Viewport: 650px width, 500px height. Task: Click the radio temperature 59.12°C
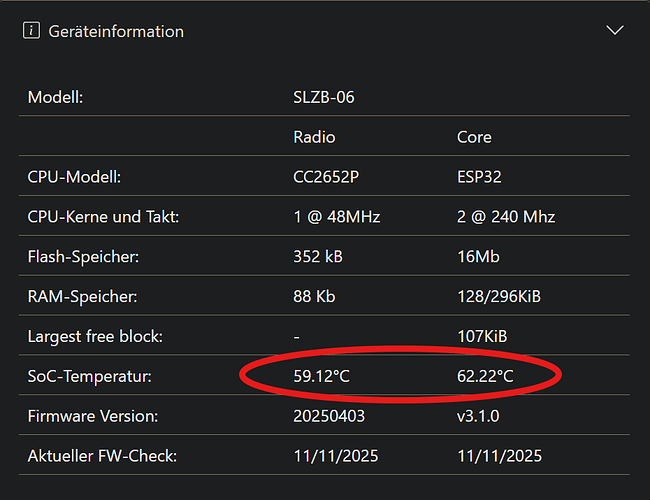tap(322, 376)
